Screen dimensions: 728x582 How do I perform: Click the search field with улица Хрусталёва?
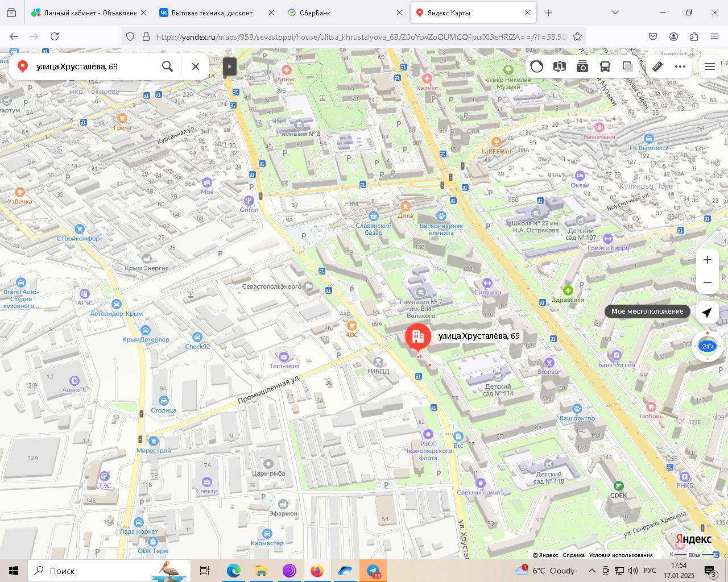pos(91,66)
